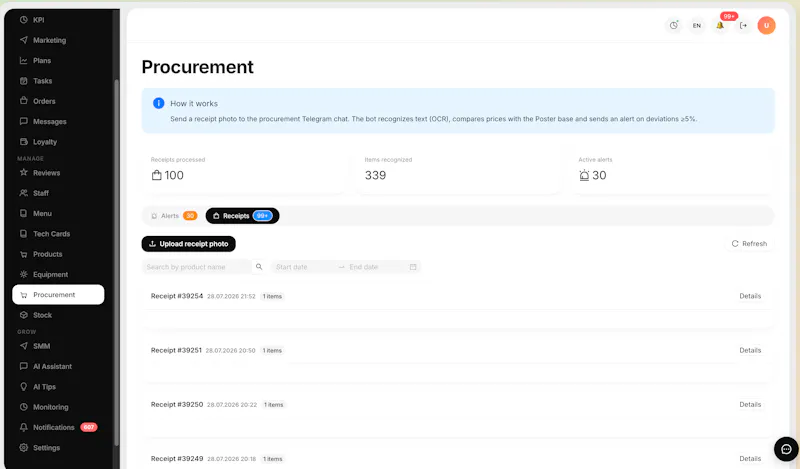Screen dimensions: 800x469
Task: Click the search magnifier icon
Action: click(259, 267)
